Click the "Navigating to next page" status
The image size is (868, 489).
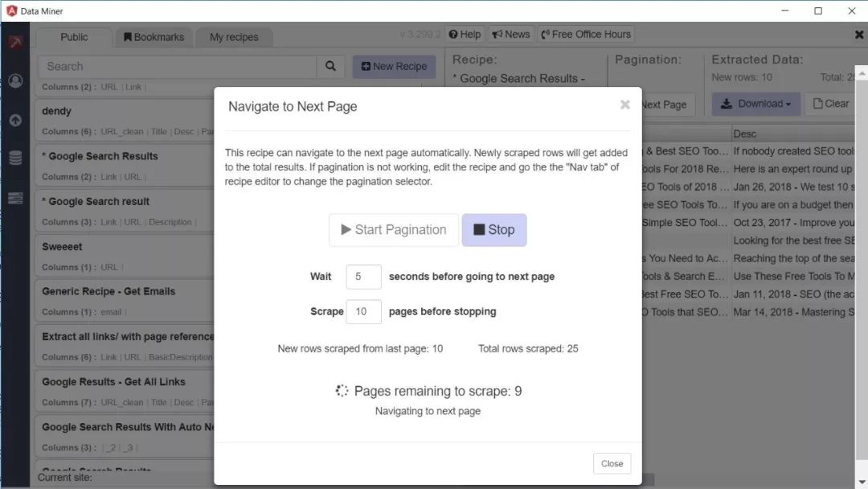click(x=428, y=412)
